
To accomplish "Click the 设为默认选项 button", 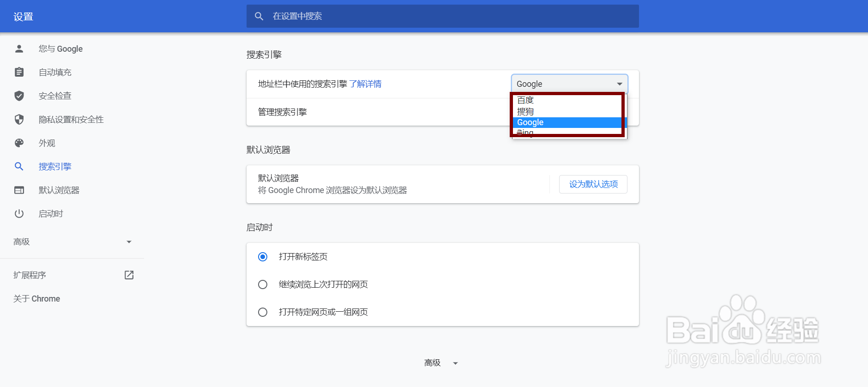I will coord(593,184).
